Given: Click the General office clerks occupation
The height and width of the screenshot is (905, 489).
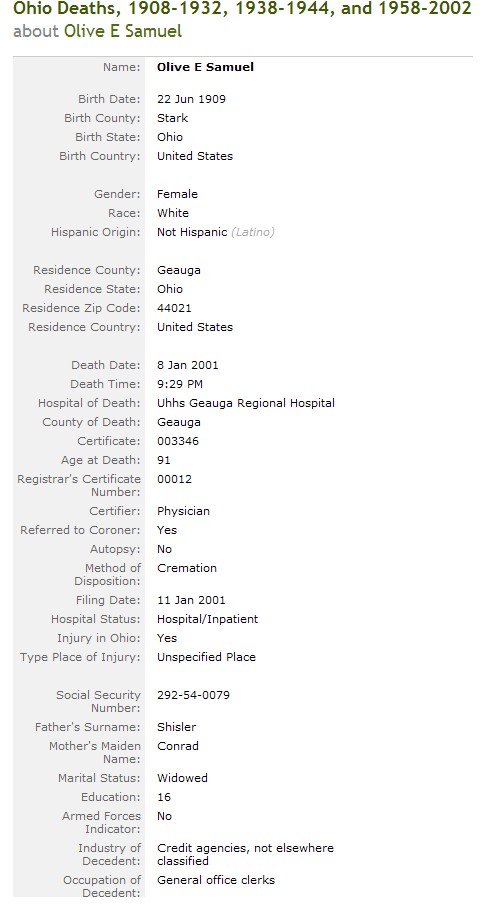Looking at the screenshot, I should click(216, 880).
